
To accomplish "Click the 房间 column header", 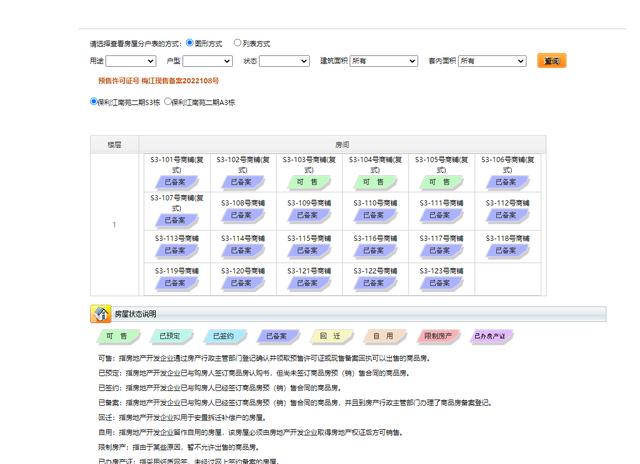I will tap(342, 144).
